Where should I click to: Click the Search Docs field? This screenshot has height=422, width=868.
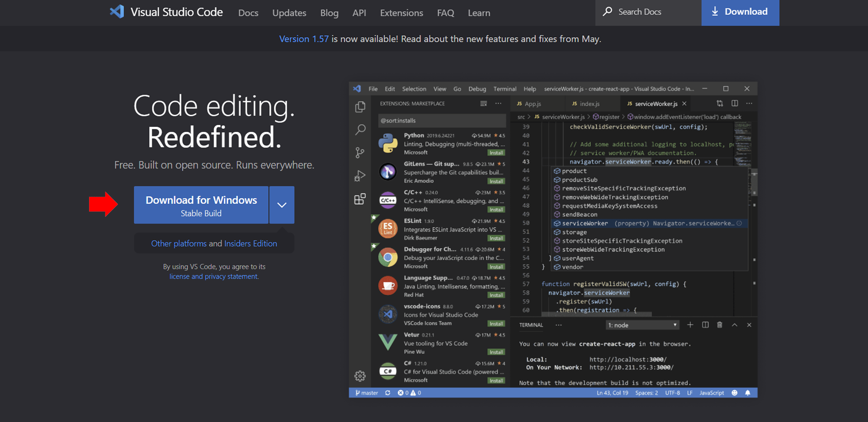[648, 12]
